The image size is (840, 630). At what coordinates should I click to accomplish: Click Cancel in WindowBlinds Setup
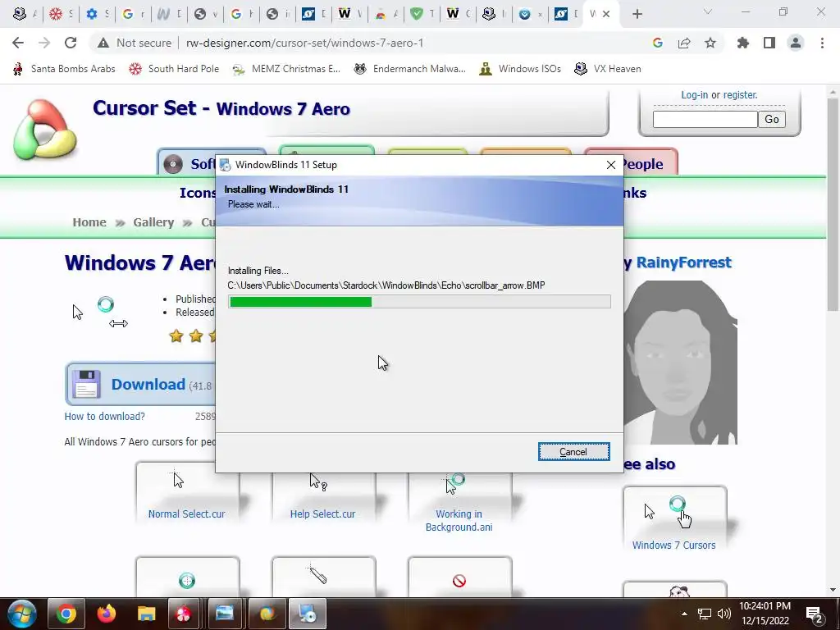573,452
